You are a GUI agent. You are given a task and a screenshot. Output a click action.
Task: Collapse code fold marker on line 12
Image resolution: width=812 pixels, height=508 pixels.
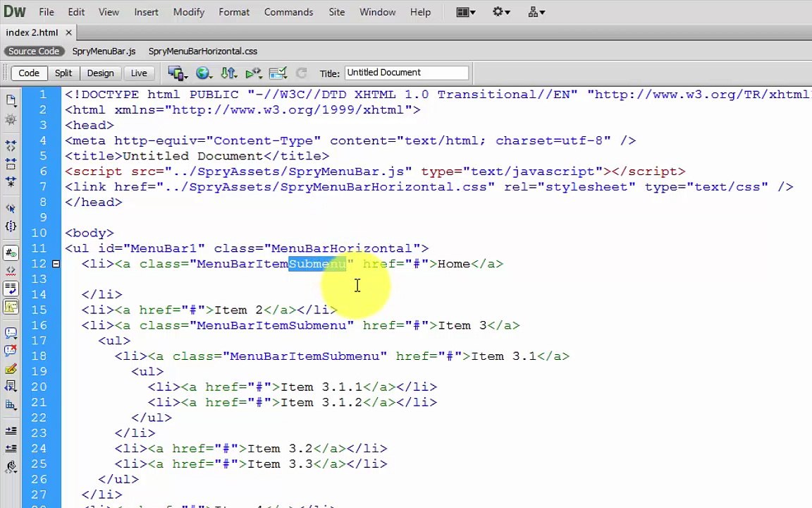pos(56,264)
